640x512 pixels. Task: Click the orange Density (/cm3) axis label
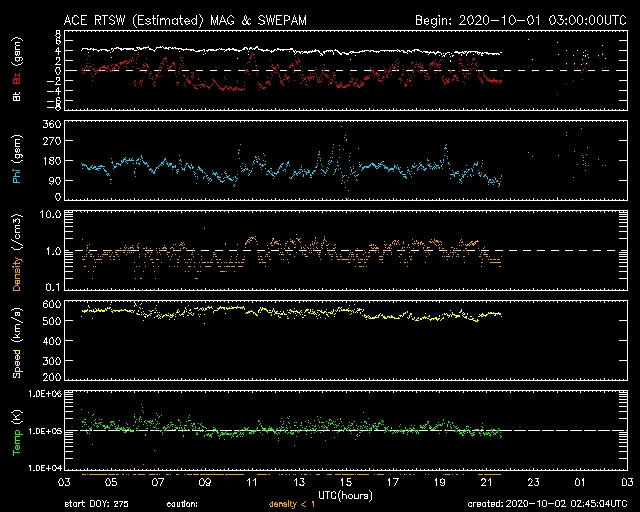[x=17, y=251]
